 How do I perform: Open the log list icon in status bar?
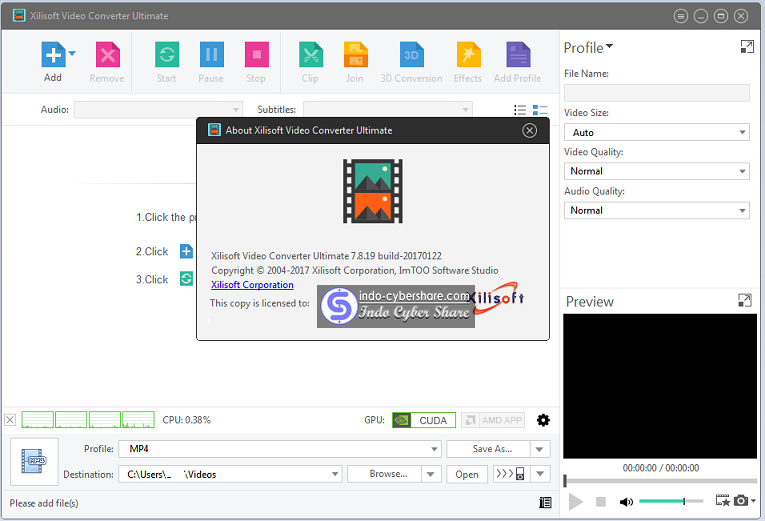click(545, 502)
